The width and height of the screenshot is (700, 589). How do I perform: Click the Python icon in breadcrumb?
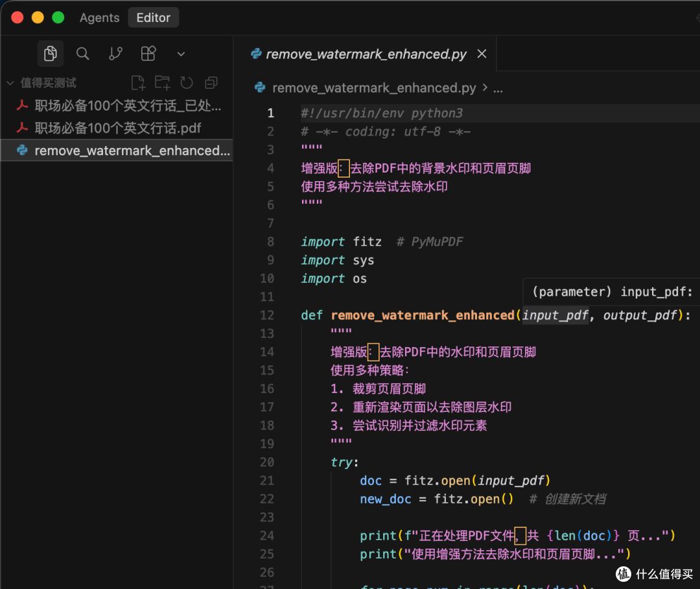(x=260, y=87)
